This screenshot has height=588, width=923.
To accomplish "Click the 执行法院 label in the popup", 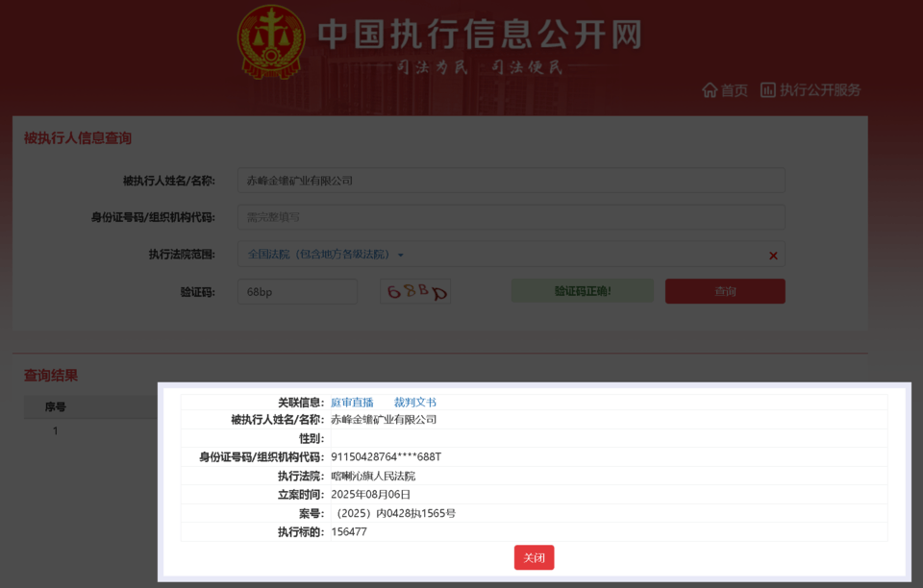I will [301, 476].
